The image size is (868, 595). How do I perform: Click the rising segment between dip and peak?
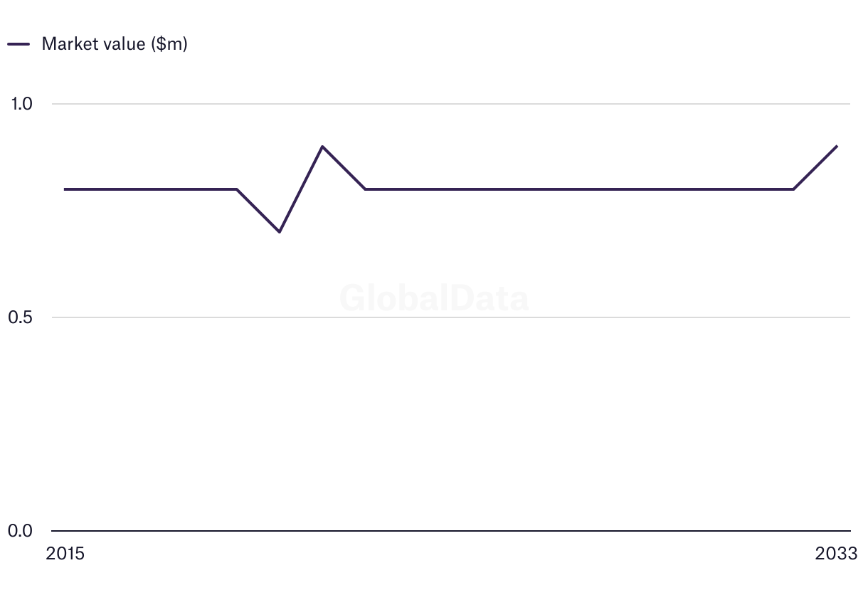pyautogui.click(x=301, y=189)
